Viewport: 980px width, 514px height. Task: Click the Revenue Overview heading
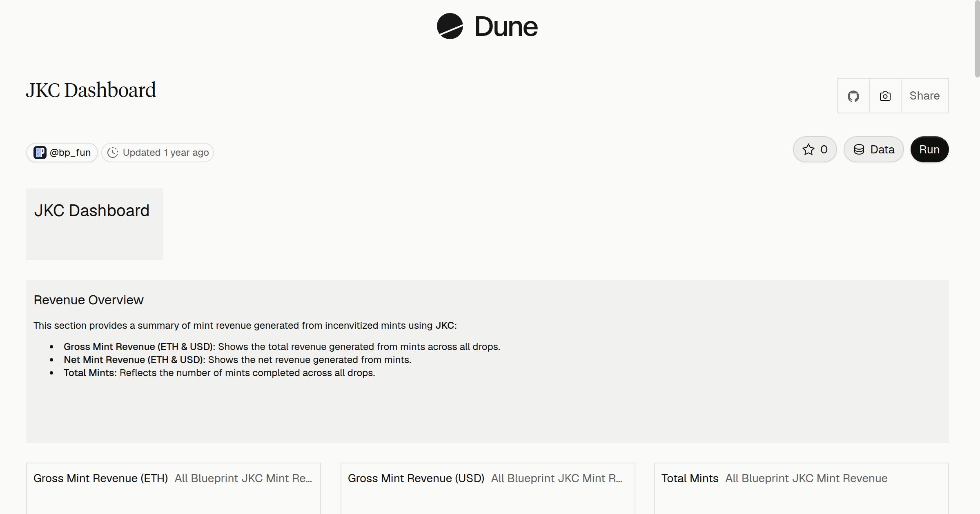(89, 300)
